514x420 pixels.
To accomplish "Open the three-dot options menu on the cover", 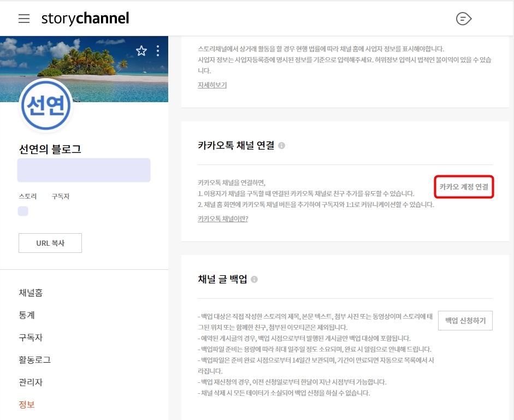I will tap(158, 50).
